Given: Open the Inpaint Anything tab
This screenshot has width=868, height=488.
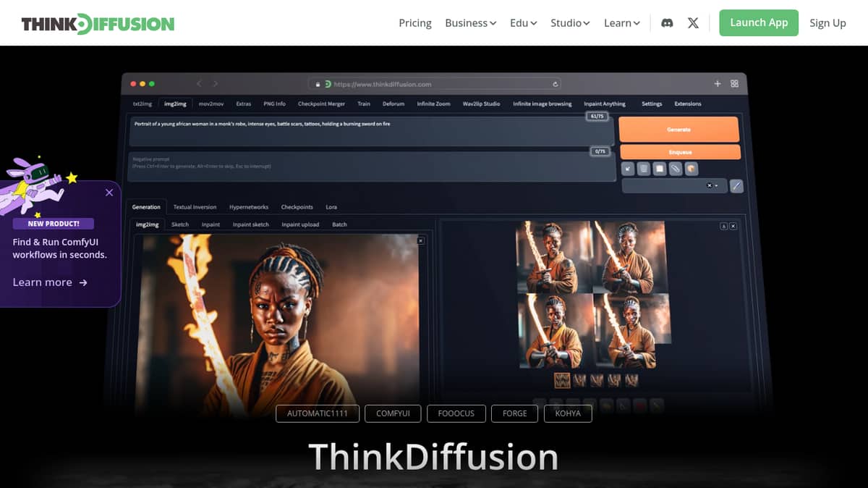Looking at the screenshot, I should coord(605,104).
